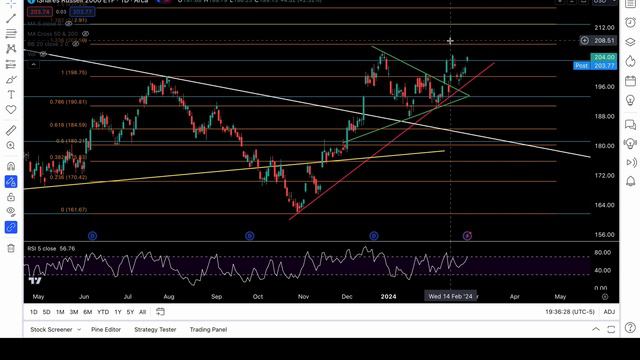Toggle visibility of Vol indicator
Image resolution: width=640 pixels, height=360 pixels.
pyautogui.click(x=43, y=54)
